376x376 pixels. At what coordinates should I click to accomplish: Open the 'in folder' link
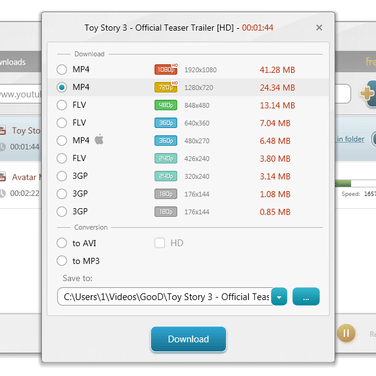pyautogui.click(x=350, y=139)
